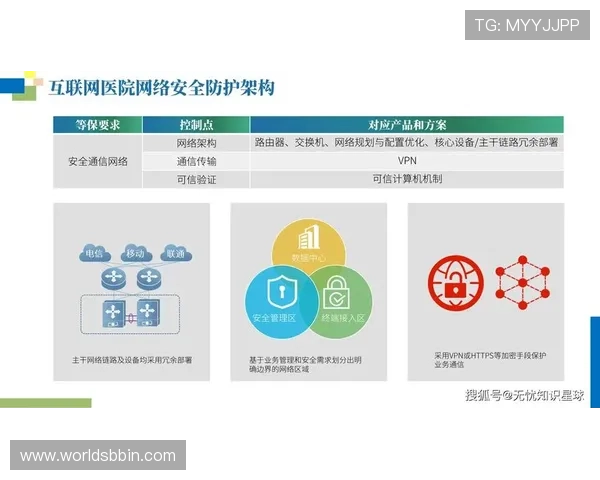The image size is (600, 480).
Task: Select the left router icon under the clouds
Action: click(114, 279)
